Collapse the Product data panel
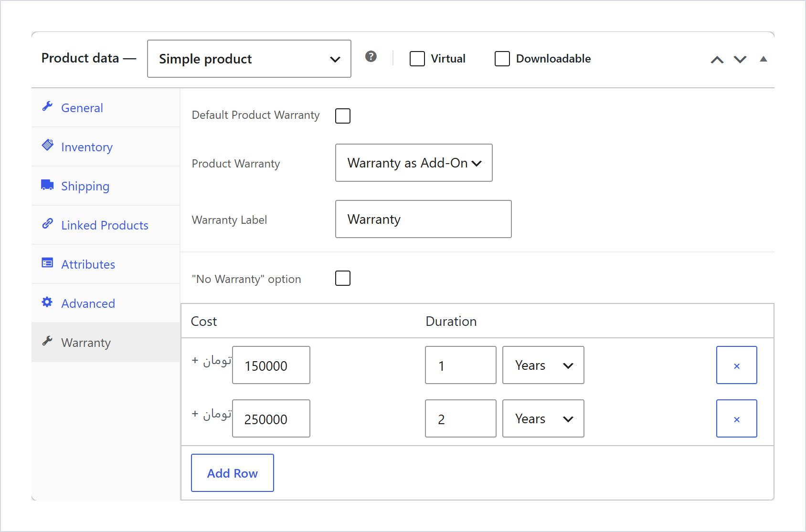This screenshot has height=532, width=806. point(764,59)
